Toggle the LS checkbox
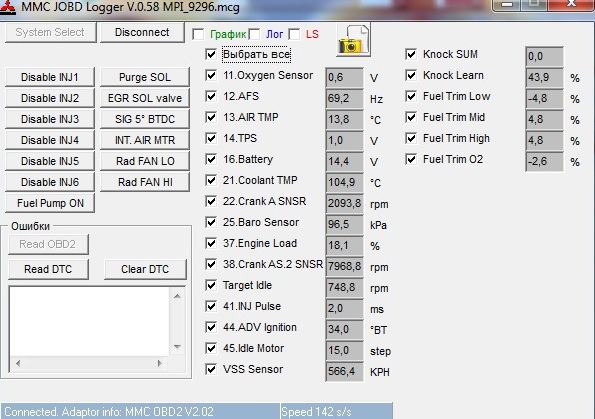 [294, 35]
